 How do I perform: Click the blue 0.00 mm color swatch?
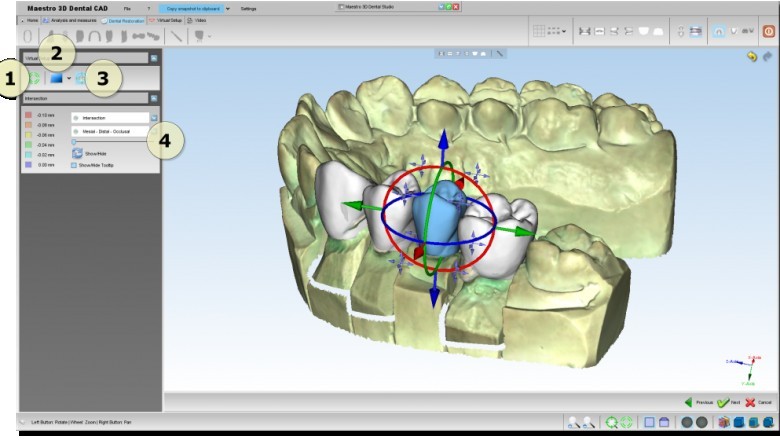pyautogui.click(x=28, y=165)
